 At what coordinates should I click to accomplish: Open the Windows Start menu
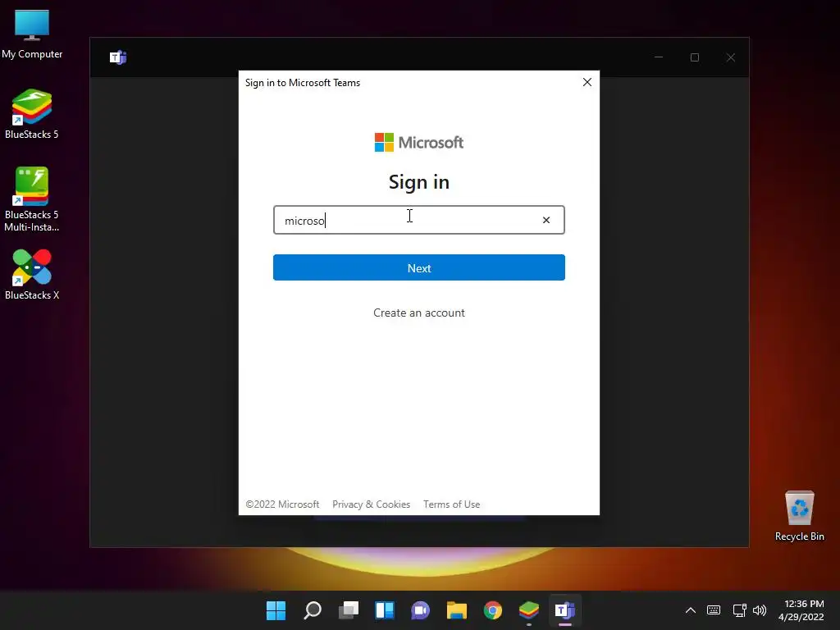[276, 610]
